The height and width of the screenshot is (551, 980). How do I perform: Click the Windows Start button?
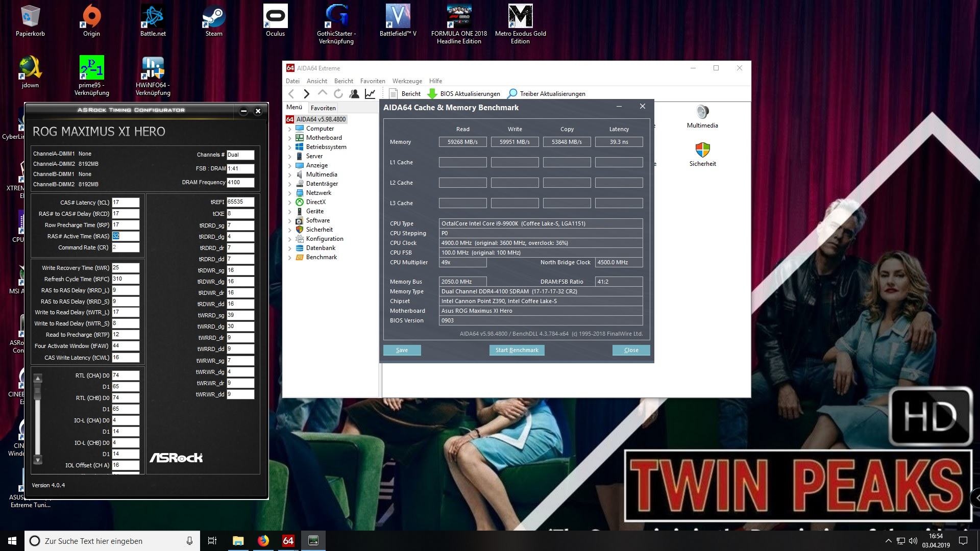12,541
